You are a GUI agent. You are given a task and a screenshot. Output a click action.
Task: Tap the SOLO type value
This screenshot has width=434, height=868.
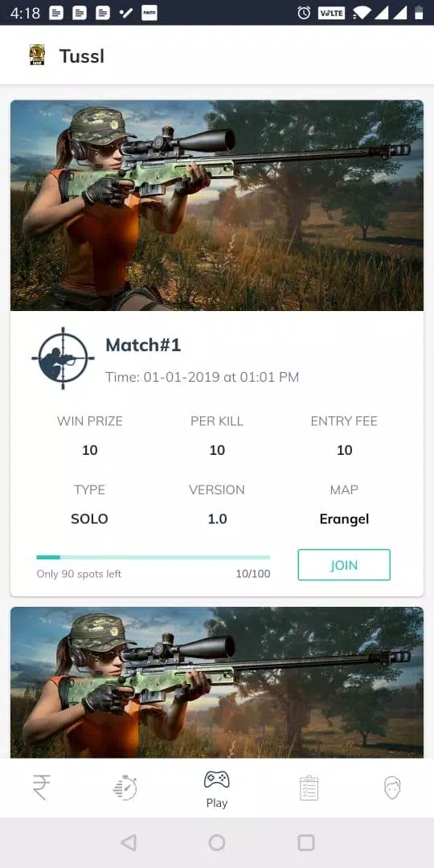[90, 518]
